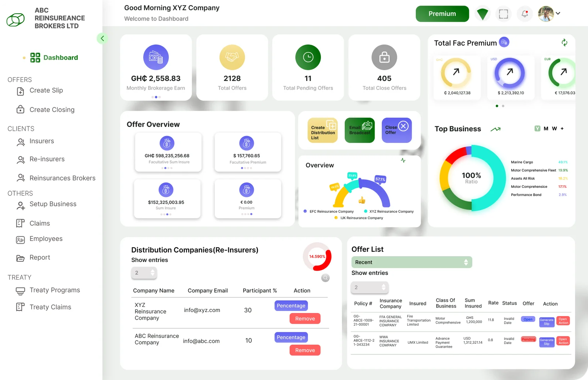Click Open offer badge for policy GG-ABCE-1009
This screenshot has width=588, height=380.
point(528,319)
